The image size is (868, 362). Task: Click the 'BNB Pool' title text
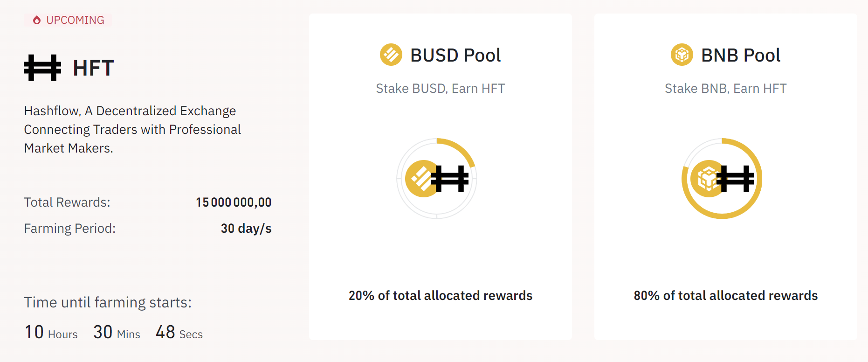point(740,55)
